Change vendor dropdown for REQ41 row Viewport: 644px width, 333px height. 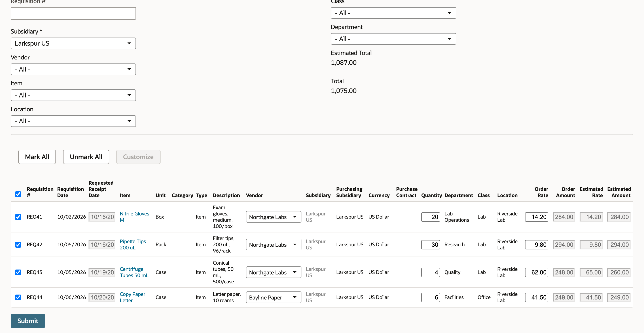(273, 217)
